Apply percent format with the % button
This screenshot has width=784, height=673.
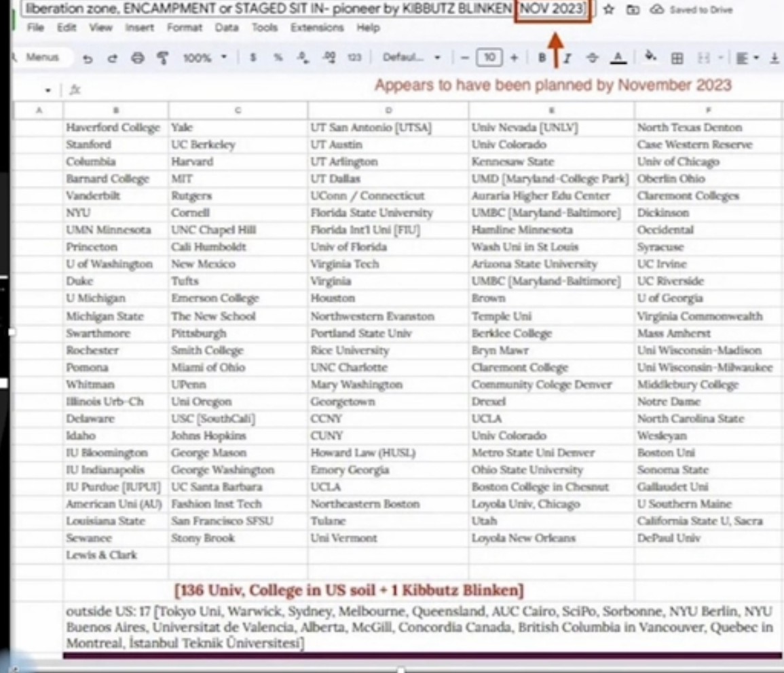coord(278,58)
